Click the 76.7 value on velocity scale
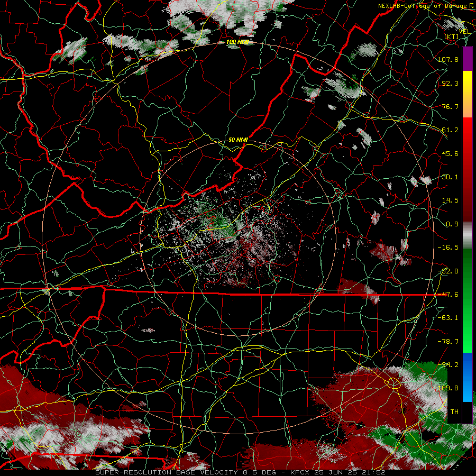Image resolution: width=476 pixels, height=476 pixels. [x=450, y=106]
